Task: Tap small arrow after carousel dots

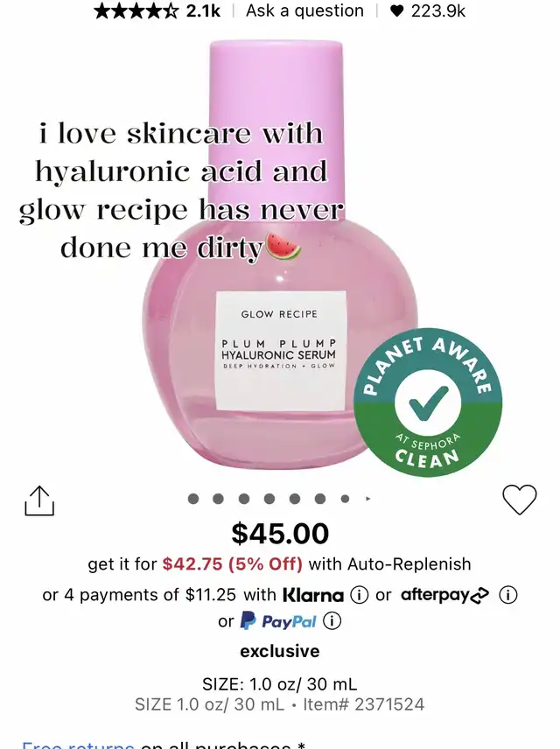Action: [x=367, y=499]
